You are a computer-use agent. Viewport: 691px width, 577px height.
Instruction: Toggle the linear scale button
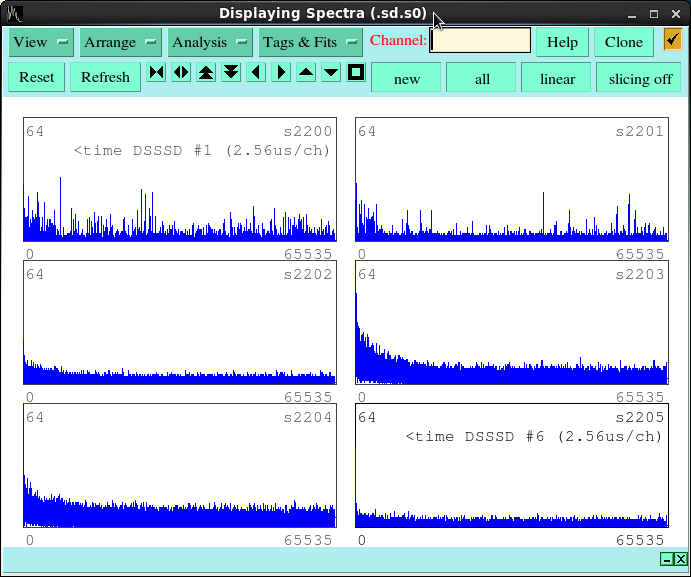pos(557,78)
